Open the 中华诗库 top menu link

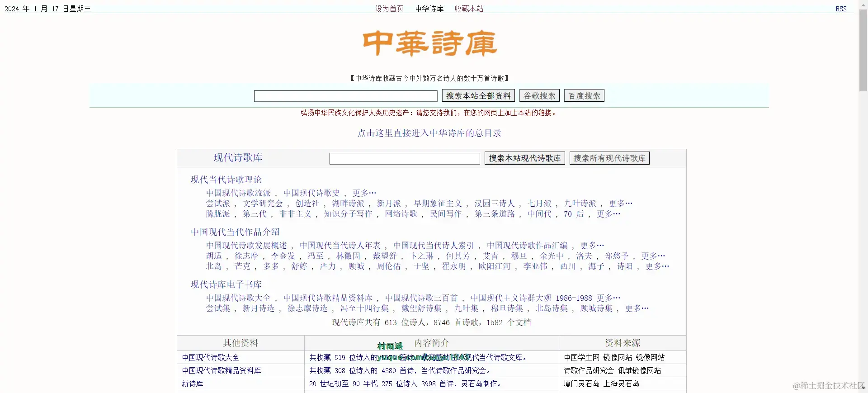pos(429,9)
